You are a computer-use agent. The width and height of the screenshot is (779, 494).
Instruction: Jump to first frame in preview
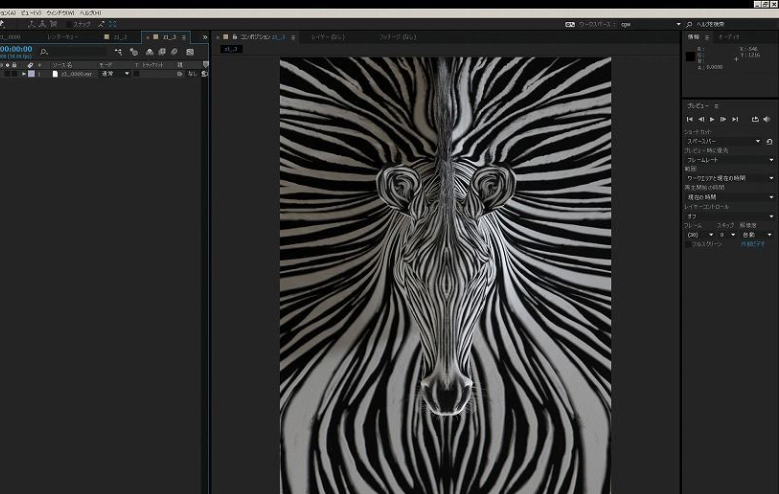pyautogui.click(x=690, y=119)
